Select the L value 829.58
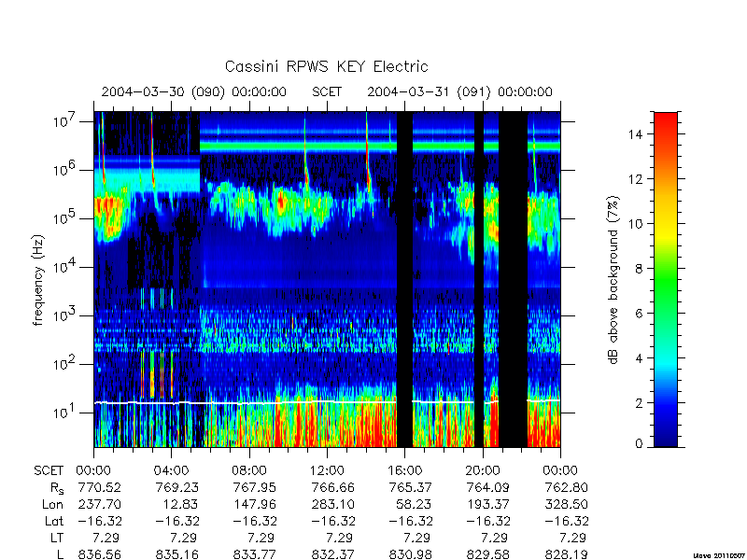Screen dimensions: 747x560 (487, 554)
